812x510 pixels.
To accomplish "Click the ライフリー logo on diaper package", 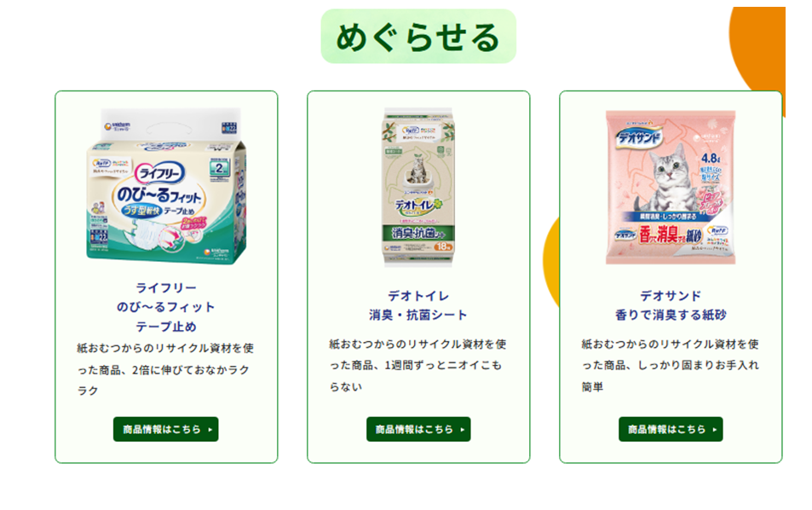I will click(x=160, y=173).
